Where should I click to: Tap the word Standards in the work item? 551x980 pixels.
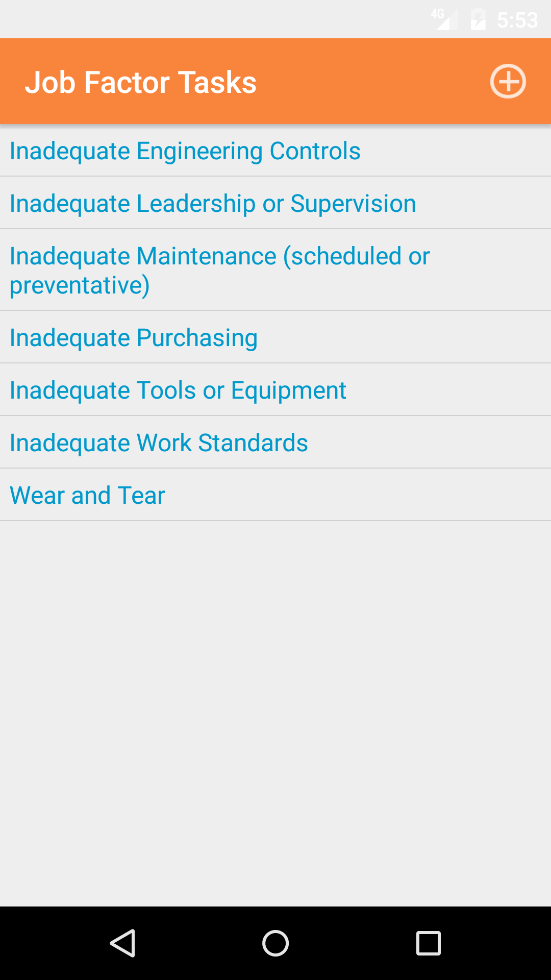click(253, 443)
